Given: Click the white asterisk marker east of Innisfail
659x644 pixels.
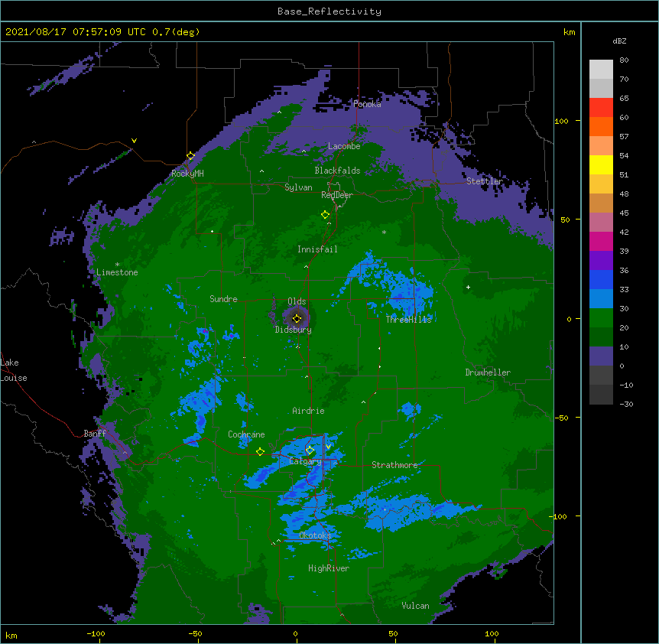Looking at the screenshot, I should (x=384, y=232).
